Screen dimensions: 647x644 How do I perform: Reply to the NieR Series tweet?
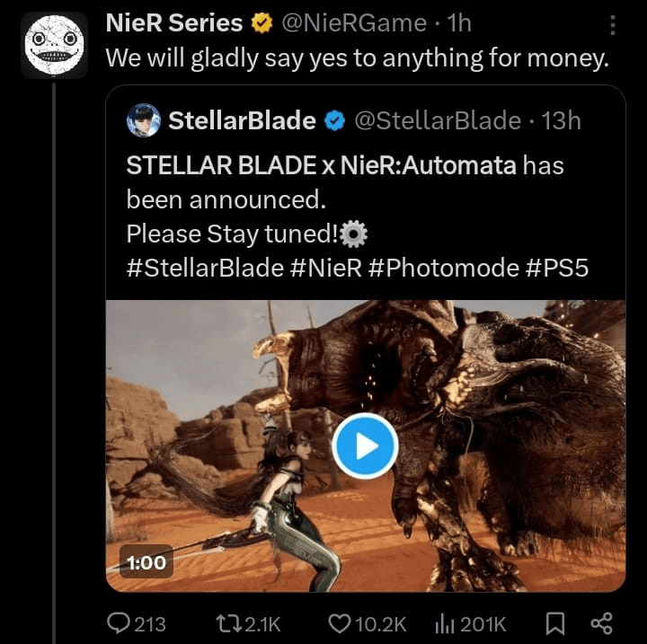click(x=120, y=623)
